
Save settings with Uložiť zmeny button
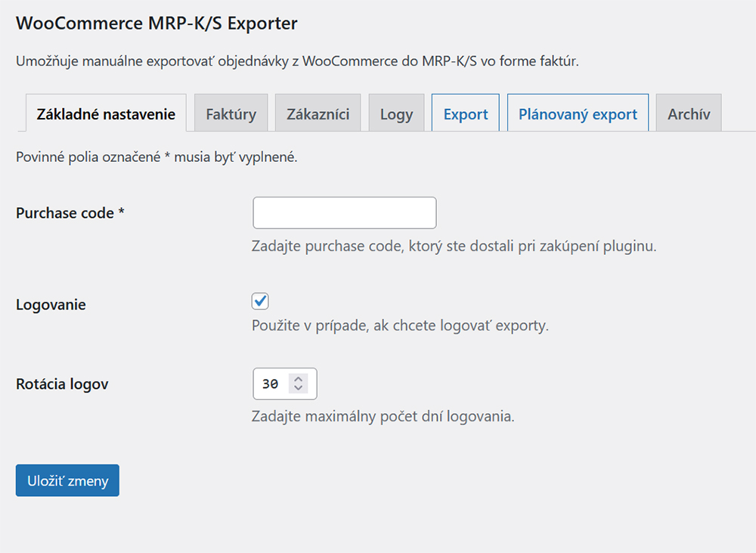(x=67, y=480)
